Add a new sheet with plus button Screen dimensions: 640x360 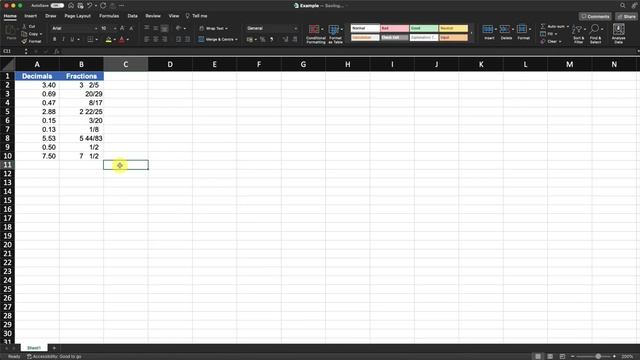[x=54, y=348]
